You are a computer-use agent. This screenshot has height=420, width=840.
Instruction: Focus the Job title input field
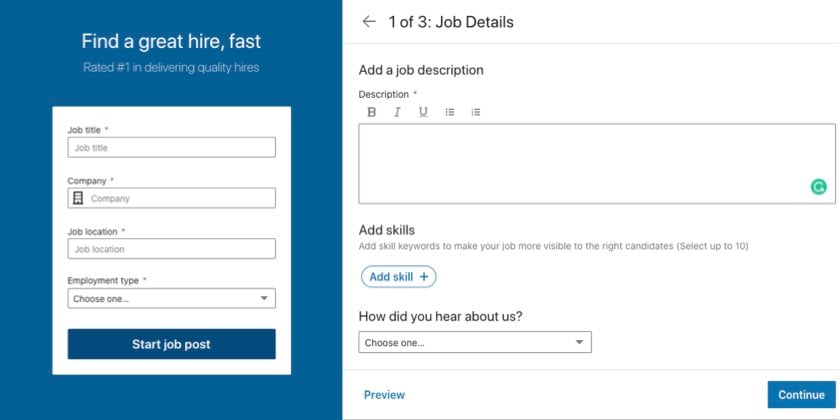coord(171,147)
